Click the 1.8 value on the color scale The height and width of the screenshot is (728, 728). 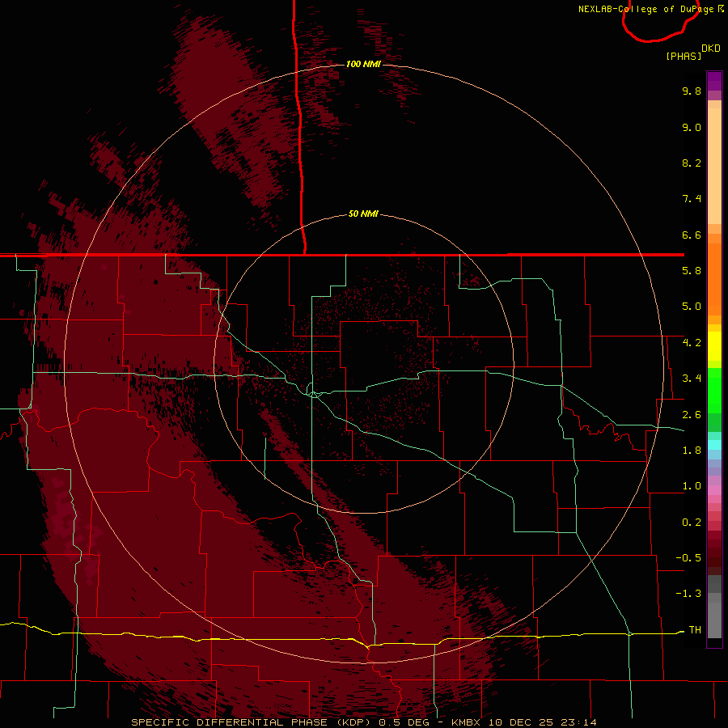point(692,451)
